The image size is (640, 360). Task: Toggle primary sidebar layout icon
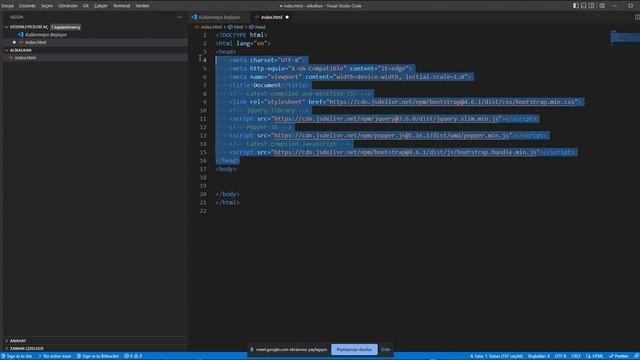[x=576, y=6]
